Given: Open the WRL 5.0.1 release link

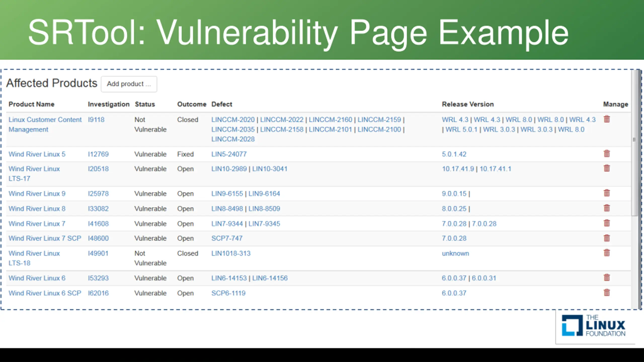Looking at the screenshot, I should pyautogui.click(x=461, y=129).
